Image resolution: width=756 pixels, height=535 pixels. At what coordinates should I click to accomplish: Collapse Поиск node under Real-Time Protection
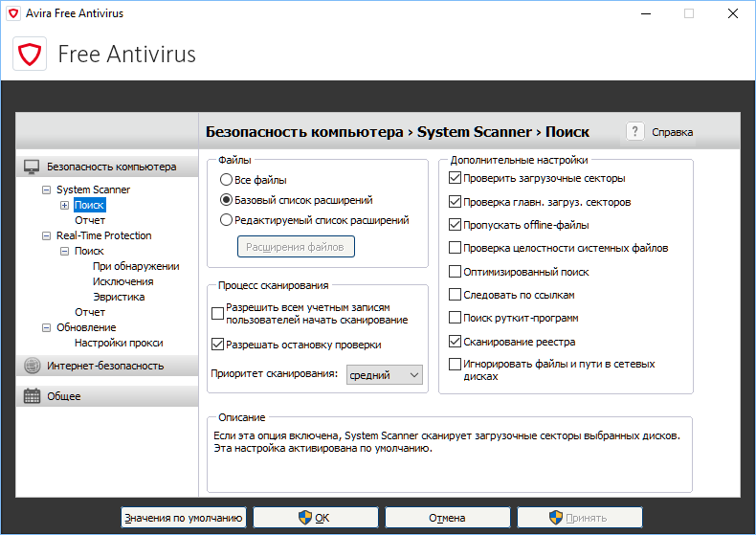[64, 251]
